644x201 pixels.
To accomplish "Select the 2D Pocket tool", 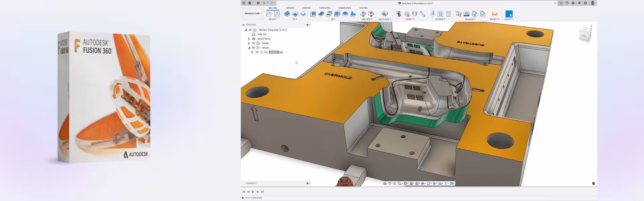I will pos(295,14).
